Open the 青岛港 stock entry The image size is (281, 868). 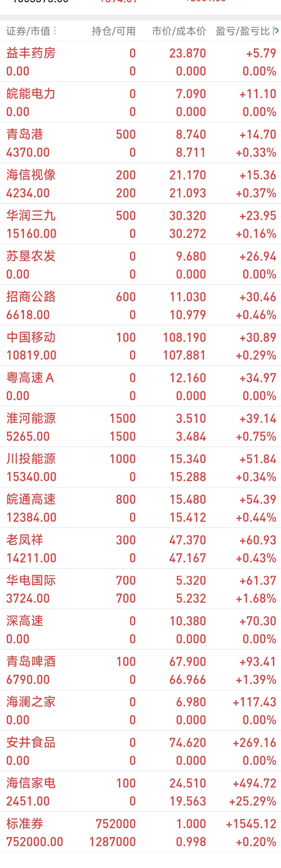[140, 143]
